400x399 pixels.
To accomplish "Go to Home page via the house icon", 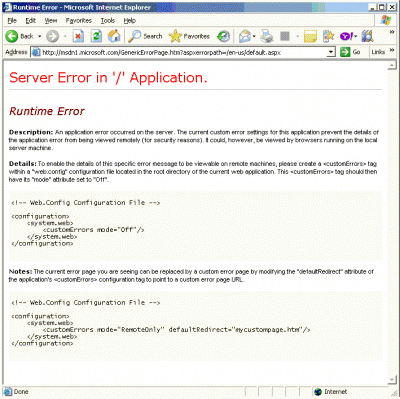I will click(x=114, y=36).
